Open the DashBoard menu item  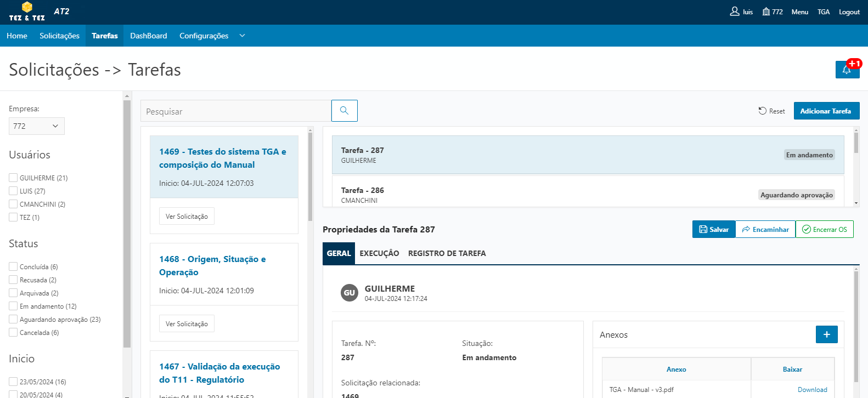point(148,36)
